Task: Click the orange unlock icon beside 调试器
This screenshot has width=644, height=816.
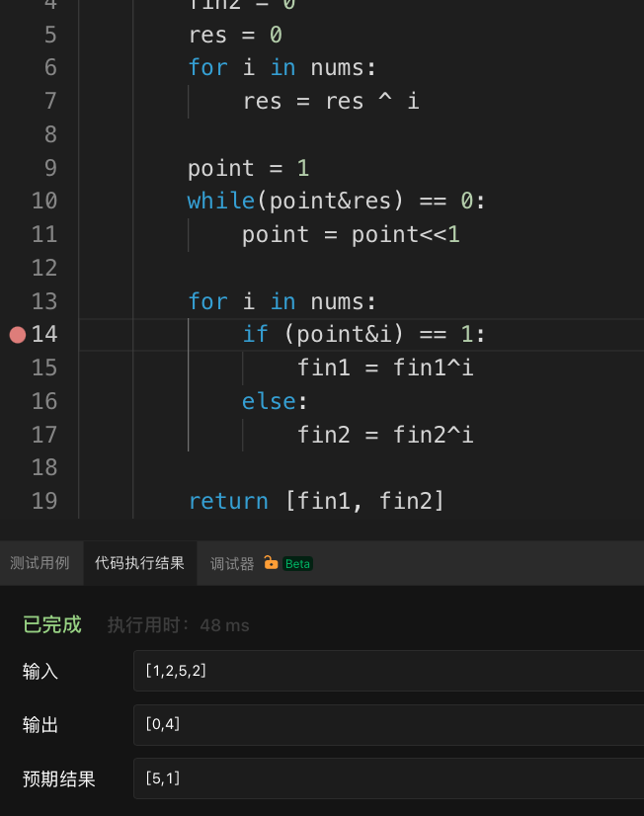Action: coord(271,563)
